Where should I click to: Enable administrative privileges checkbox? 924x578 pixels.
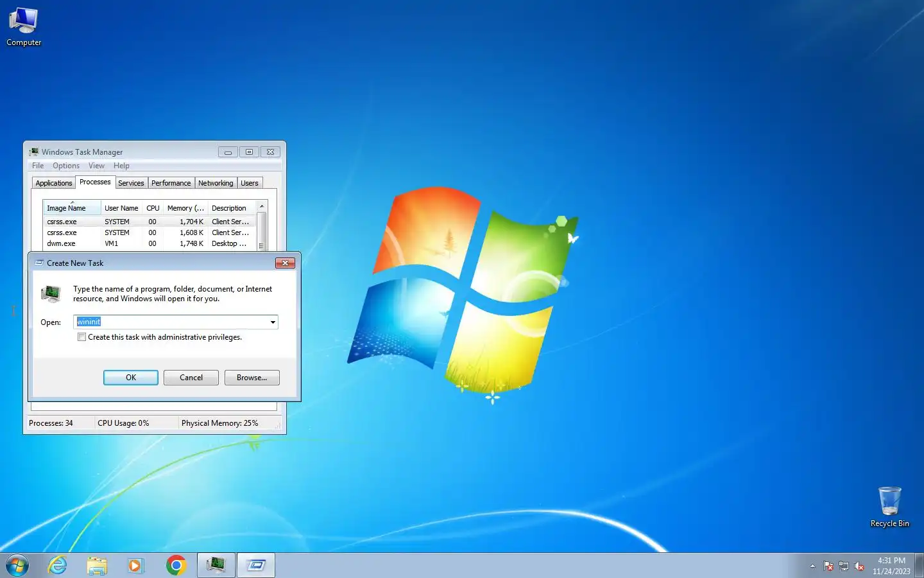click(x=81, y=337)
